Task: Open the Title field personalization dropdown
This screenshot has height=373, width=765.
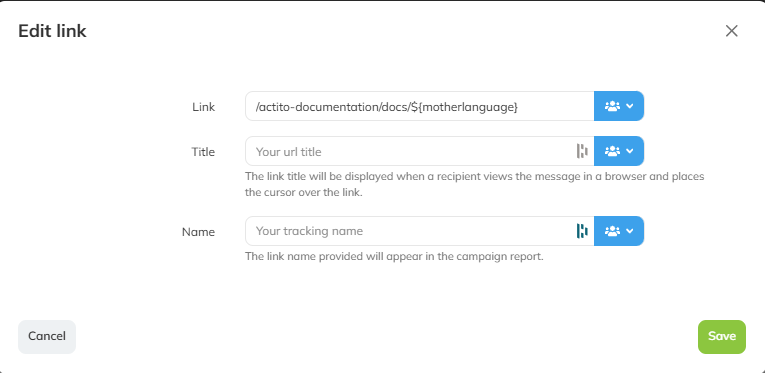Action: 619,151
